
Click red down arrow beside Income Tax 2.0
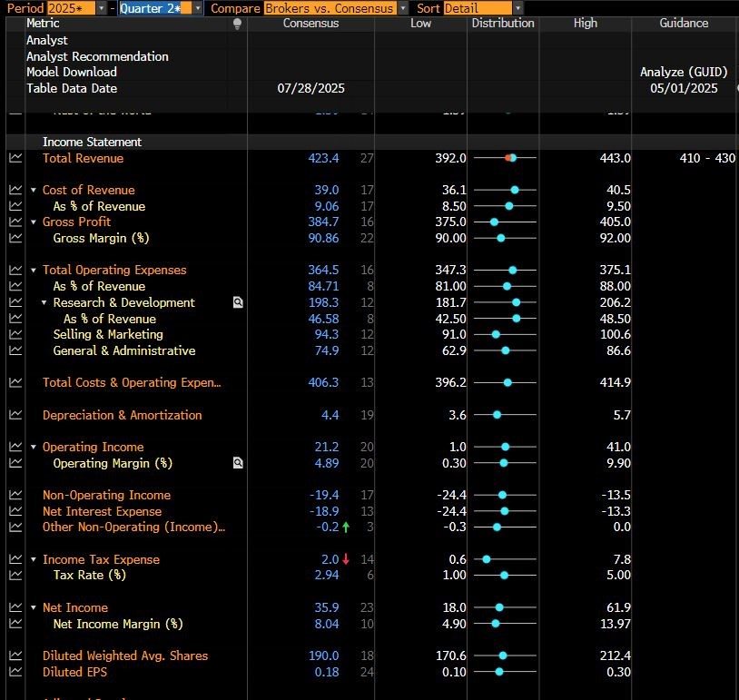[x=346, y=559]
